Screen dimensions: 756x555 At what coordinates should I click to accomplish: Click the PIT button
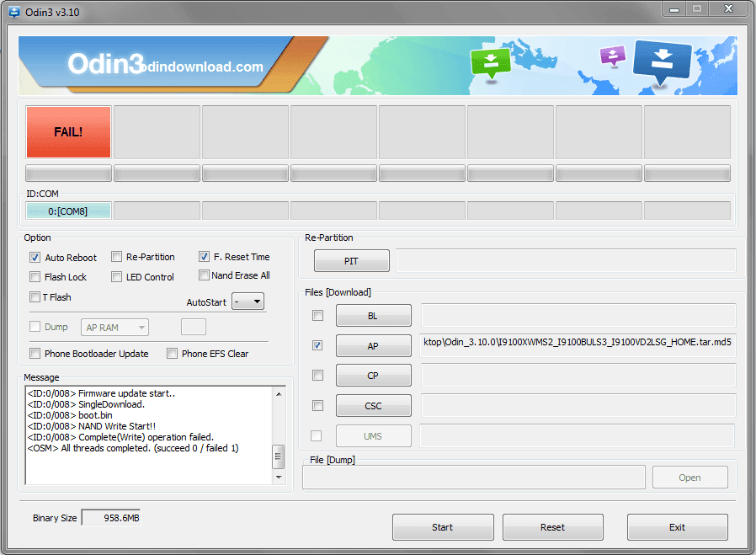click(352, 261)
